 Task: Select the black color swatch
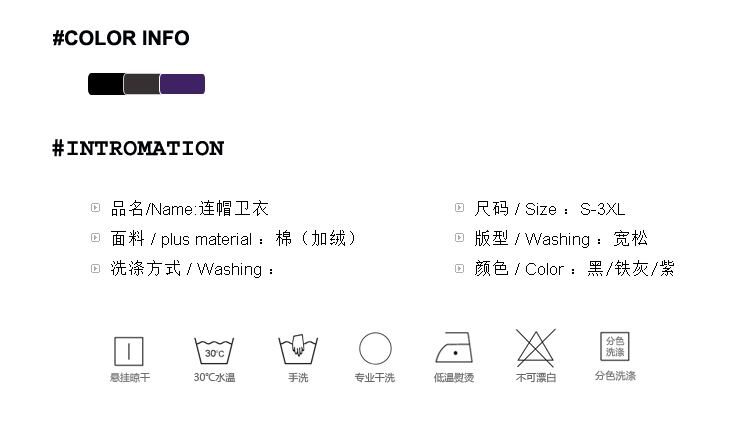[105, 84]
